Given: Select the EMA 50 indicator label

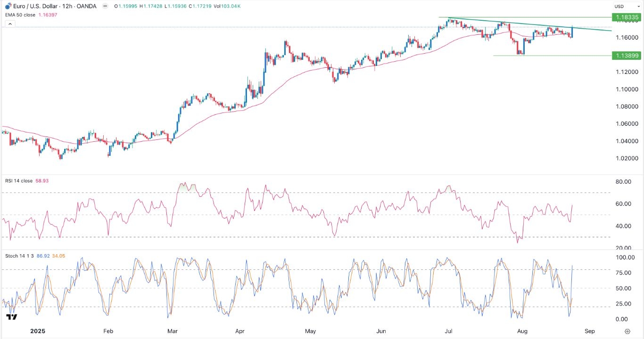Looking at the screenshot, I should tap(20, 15).
